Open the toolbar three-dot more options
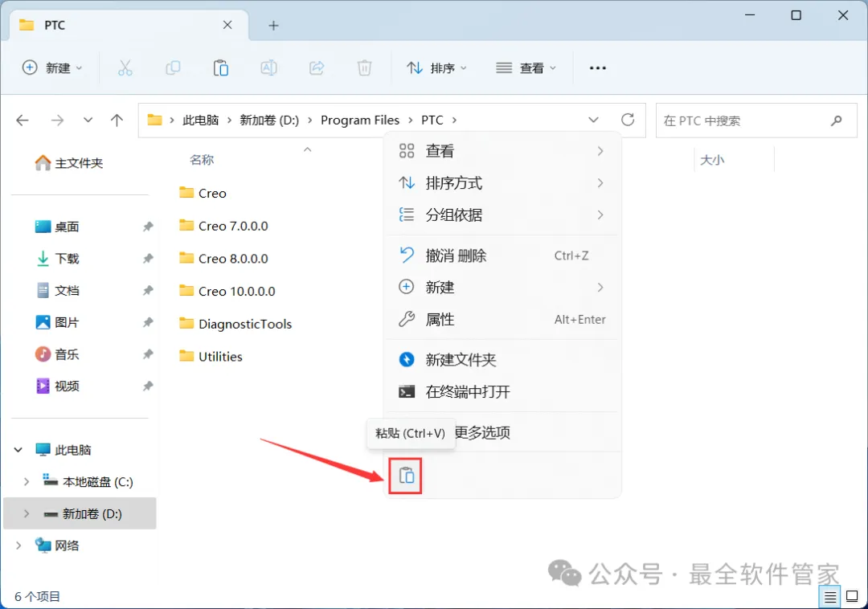The width and height of the screenshot is (868, 609). click(598, 68)
